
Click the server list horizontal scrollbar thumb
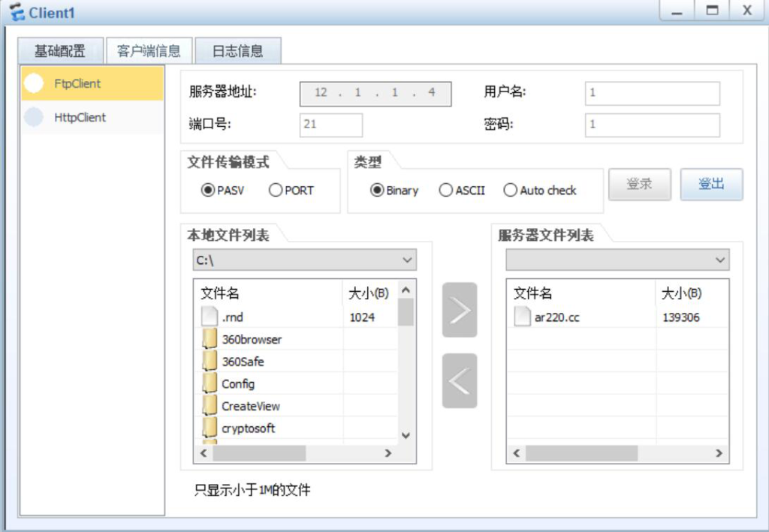[x=582, y=453]
